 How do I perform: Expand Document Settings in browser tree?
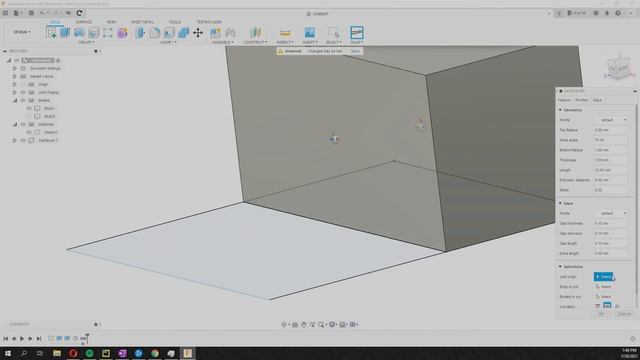[x=15, y=69]
